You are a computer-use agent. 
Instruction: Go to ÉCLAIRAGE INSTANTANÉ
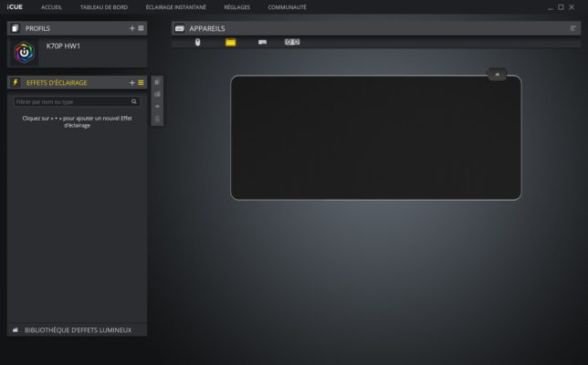[x=176, y=7]
